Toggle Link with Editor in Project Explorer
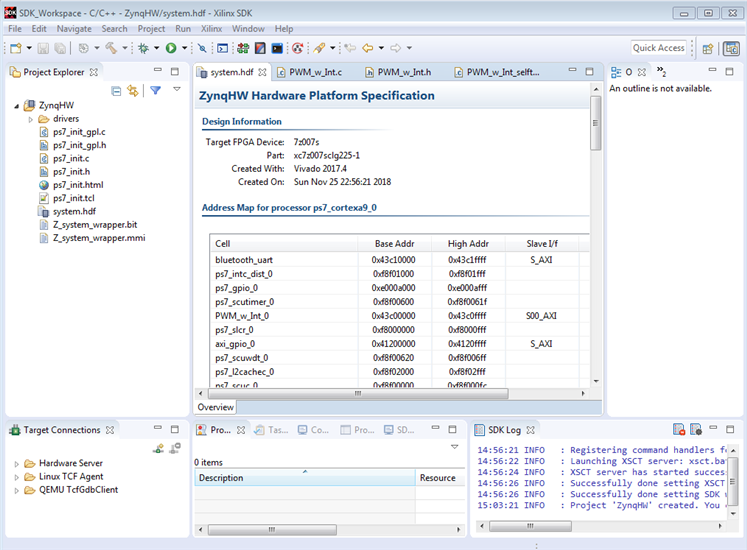 click(x=133, y=91)
